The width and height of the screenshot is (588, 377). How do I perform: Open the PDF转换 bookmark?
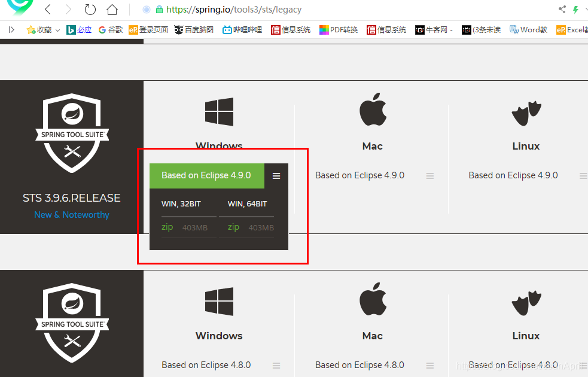coord(339,30)
